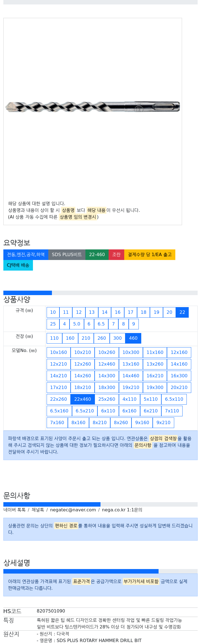The width and height of the screenshot is (201, 644).
Task: Open the 채널톡 inquiry link
Action: tap(38, 510)
